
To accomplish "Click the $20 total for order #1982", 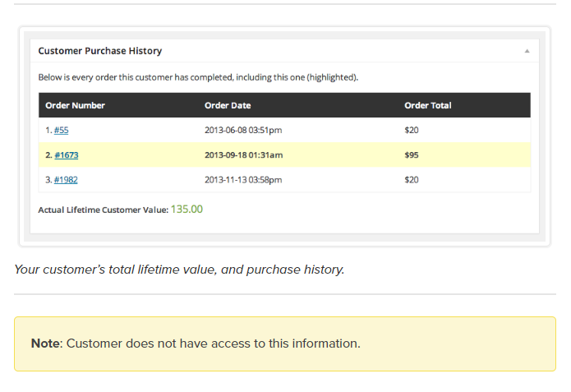I will click(x=412, y=179).
